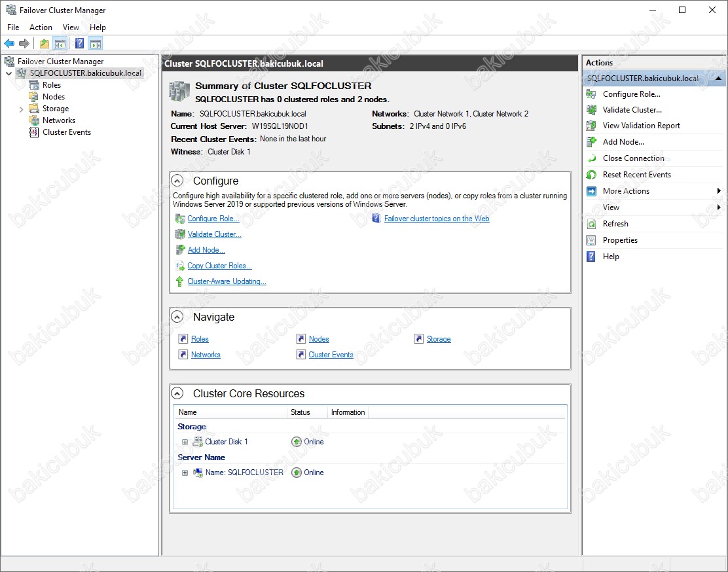Toggle the Show/Hide Console Tree toolbar icon
The image size is (728, 572).
point(60,44)
